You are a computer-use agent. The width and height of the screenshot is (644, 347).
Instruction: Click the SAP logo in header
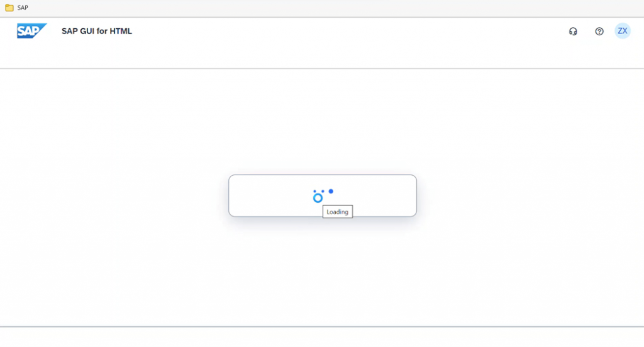click(x=31, y=31)
